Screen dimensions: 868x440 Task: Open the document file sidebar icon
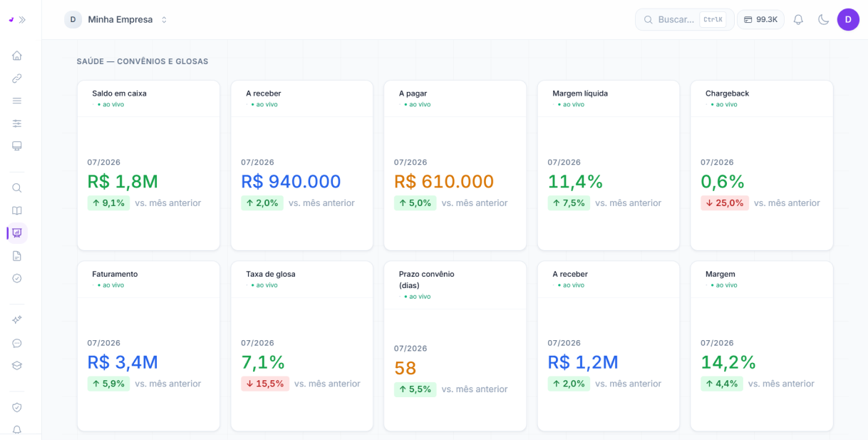coord(17,256)
